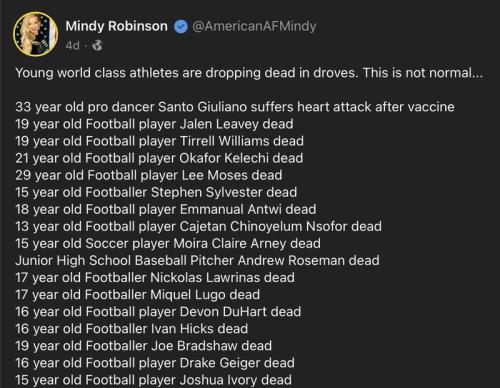Select the Lee Moses line
This screenshot has height=388, width=500.
click(x=149, y=175)
